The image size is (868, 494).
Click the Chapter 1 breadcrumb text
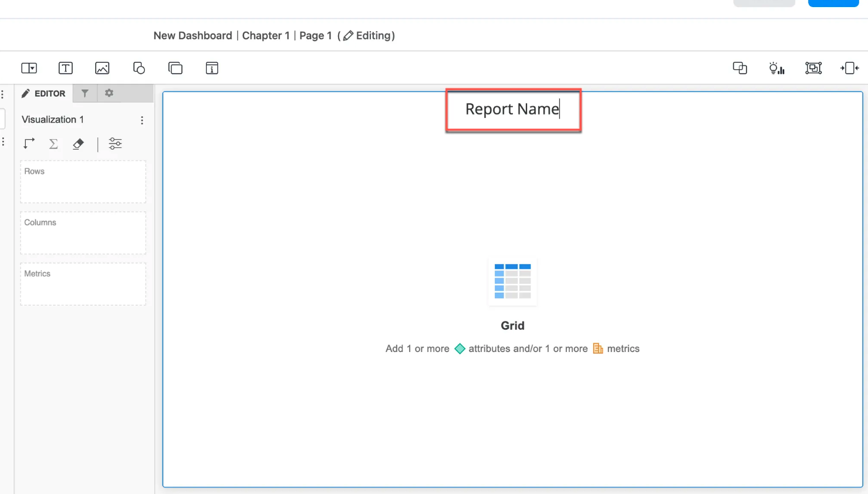266,36
